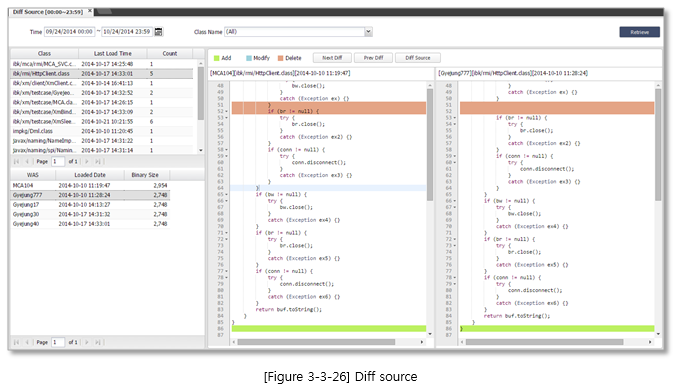Select ibk/xm/client/XmClient class row
This screenshot has height=387, width=691.
click(x=102, y=83)
